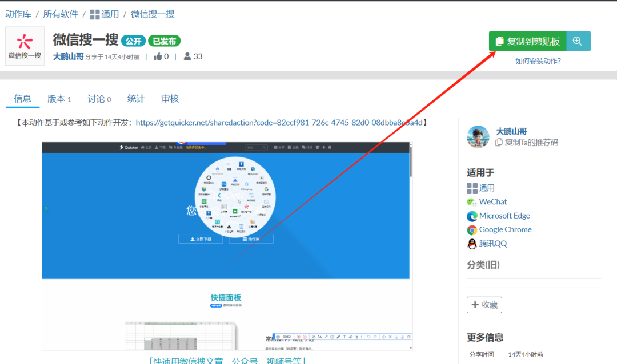Open 大鹏山哥 profile name in sidebar
The height and width of the screenshot is (364, 617).
[511, 131]
